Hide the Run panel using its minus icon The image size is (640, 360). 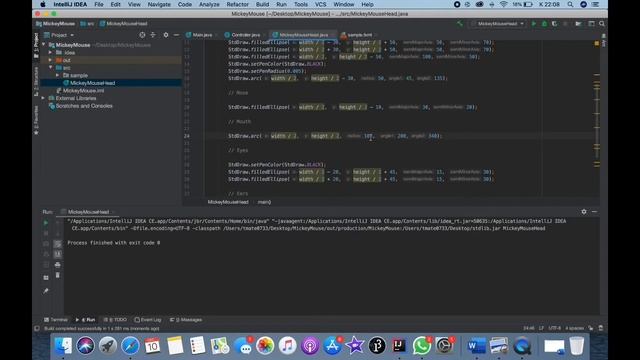594,211
